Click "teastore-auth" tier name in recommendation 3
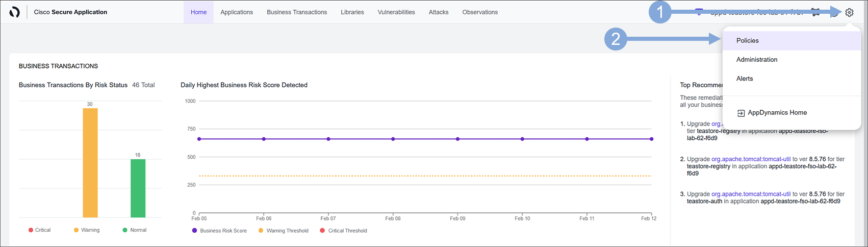 coord(704,201)
